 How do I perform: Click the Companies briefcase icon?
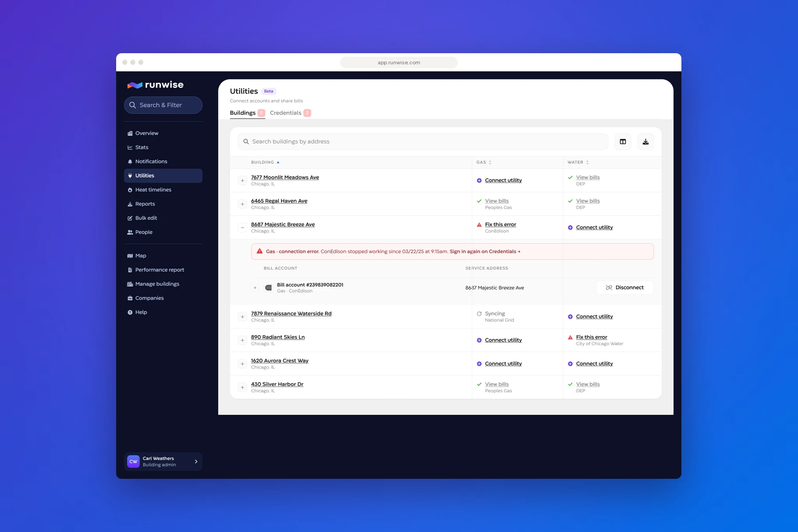coord(130,298)
